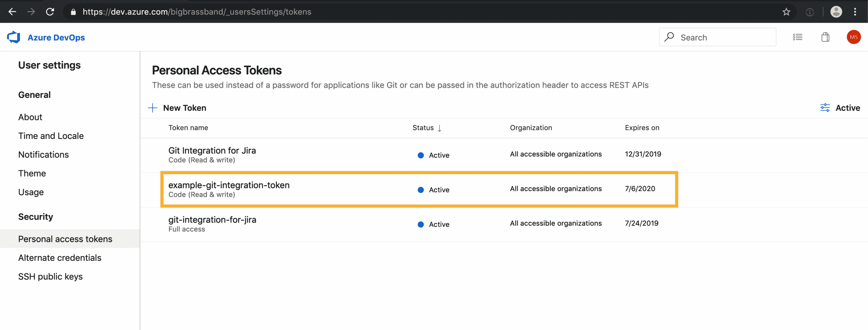The height and width of the screenshot is (330, 868).
Task: Click the Azure DevOps logo icon
Action: pyautogui.click(x=14, y=37)
